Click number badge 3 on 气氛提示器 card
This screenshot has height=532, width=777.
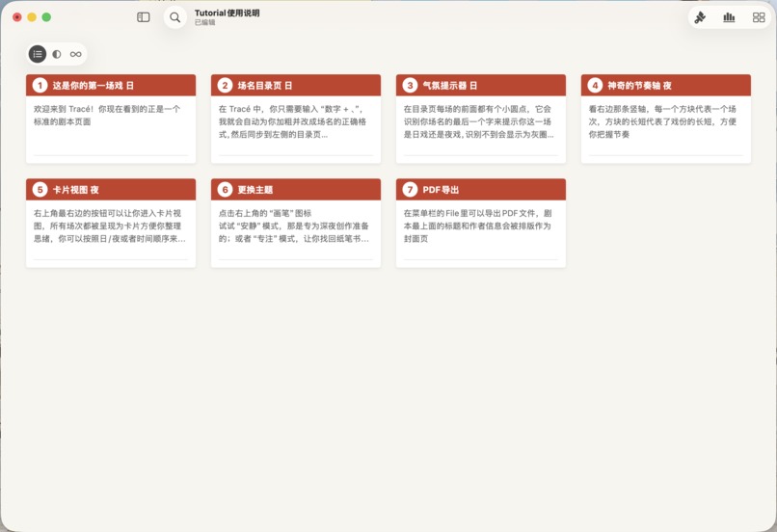410,85
